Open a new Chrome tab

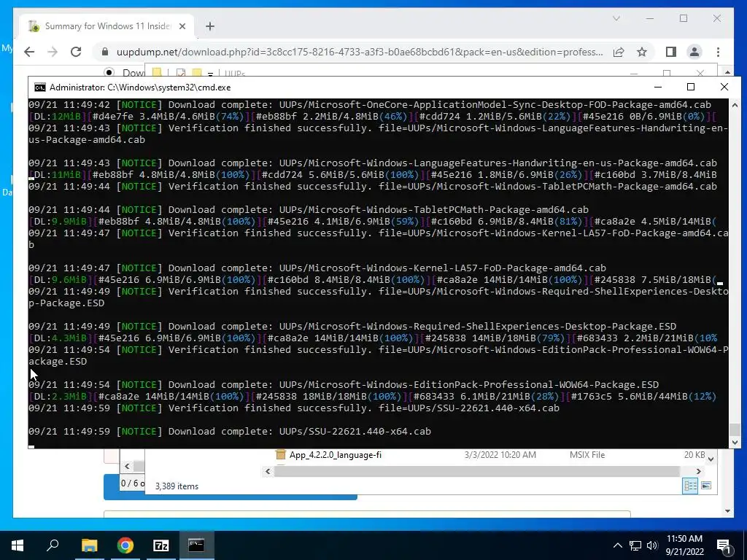(x=210, y=26)
